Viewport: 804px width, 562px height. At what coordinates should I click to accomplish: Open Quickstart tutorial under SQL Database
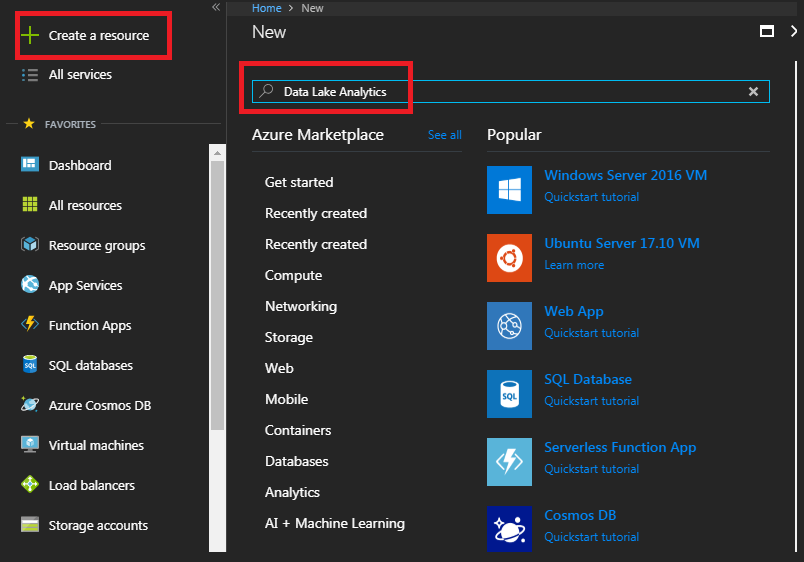click(x=592, y=401)
